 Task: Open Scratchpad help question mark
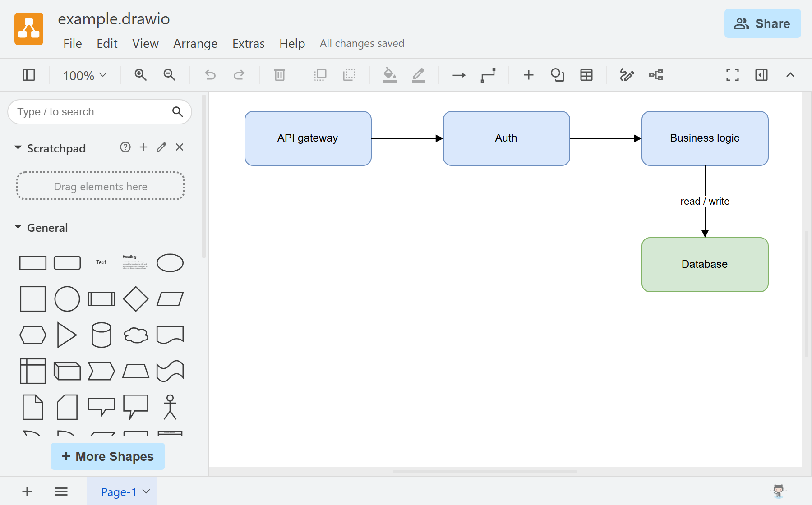pos(125,147)
